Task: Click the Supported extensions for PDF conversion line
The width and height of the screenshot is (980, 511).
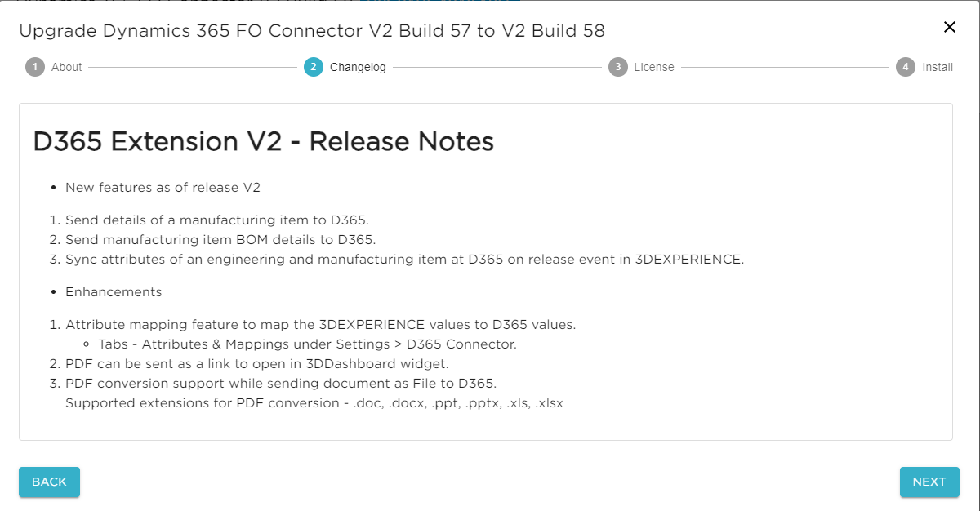Action: [314, 403]
